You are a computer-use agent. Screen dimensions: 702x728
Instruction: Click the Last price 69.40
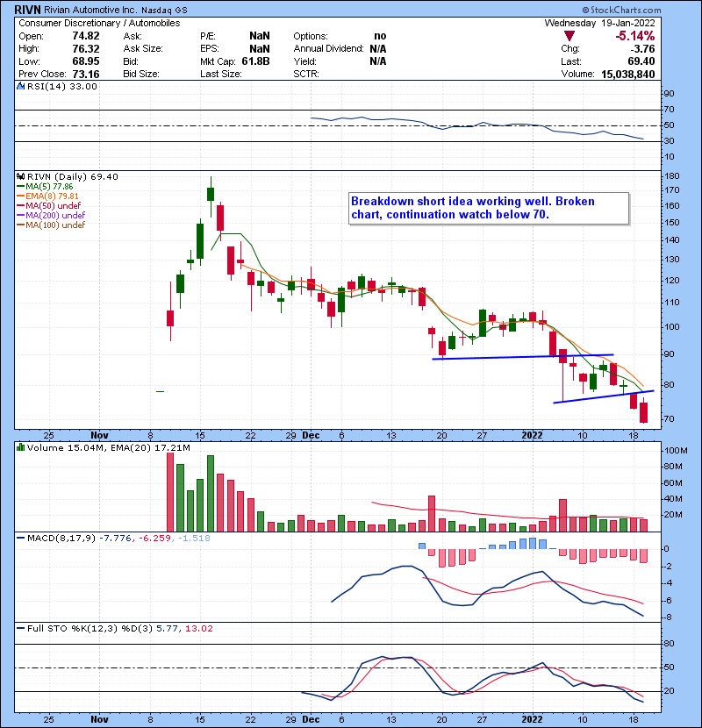tap(641, 61)
